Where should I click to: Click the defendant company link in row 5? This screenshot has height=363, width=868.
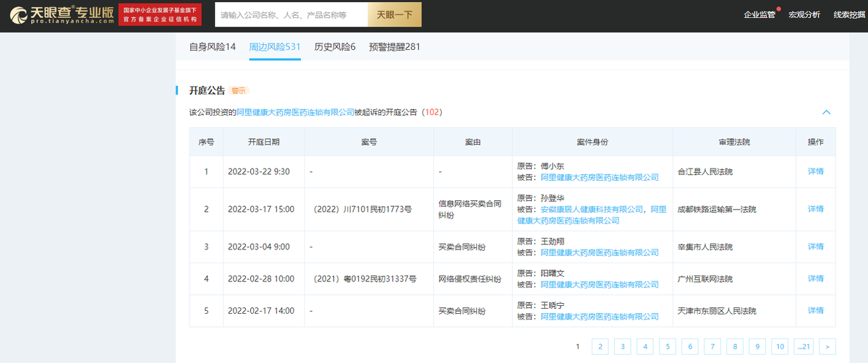point(600,316)
